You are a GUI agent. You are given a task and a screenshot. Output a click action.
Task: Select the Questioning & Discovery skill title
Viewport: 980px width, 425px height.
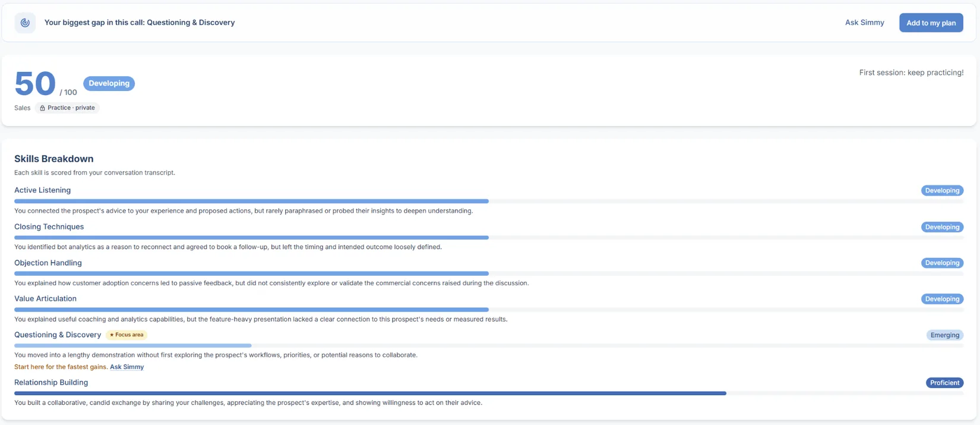click(x=58, y=335)
